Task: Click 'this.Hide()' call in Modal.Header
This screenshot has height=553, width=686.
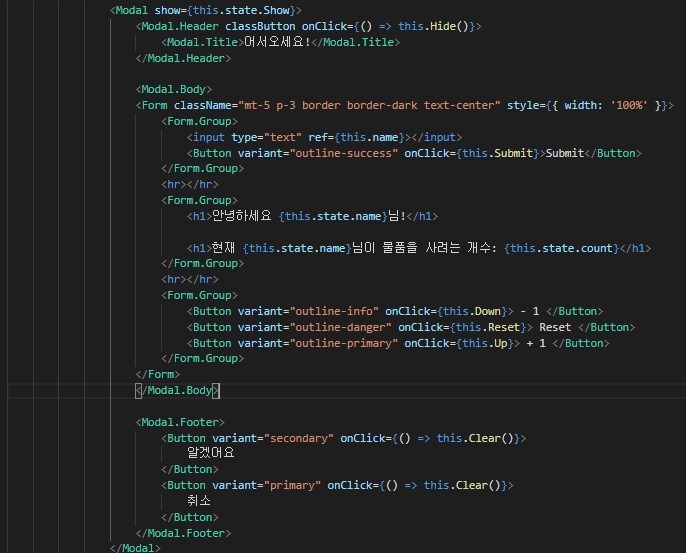Action: click(433, 26)
